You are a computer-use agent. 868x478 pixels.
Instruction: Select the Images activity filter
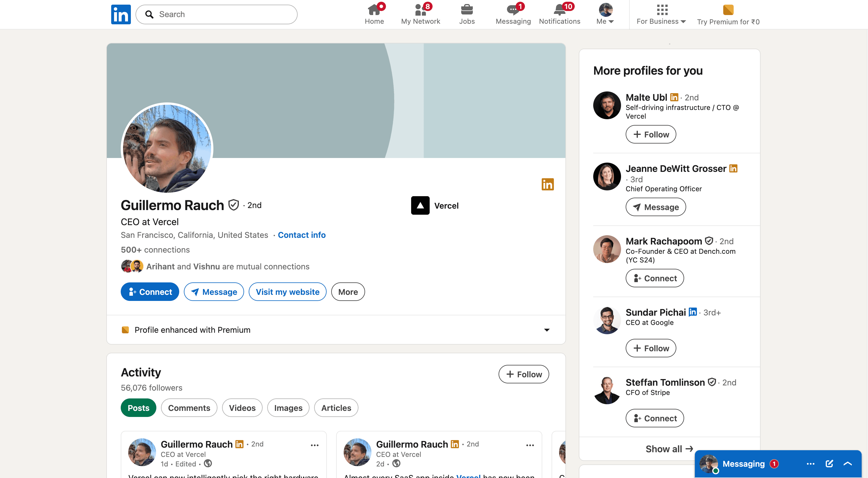288,408
